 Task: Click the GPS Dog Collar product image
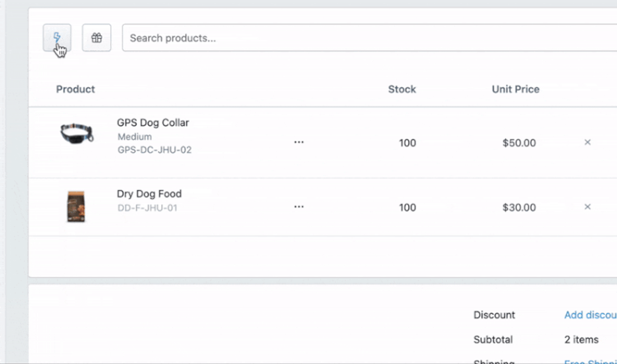(x=77, y=133)
